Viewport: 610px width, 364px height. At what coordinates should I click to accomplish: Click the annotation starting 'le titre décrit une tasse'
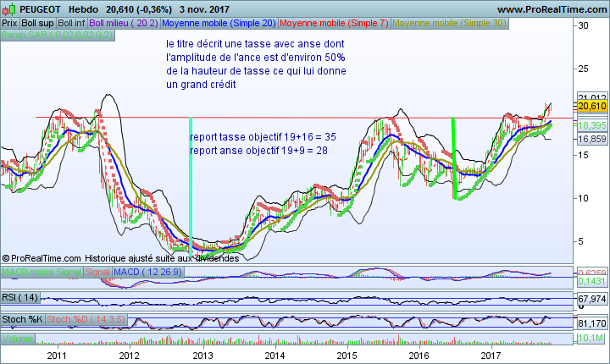(256, 64)
